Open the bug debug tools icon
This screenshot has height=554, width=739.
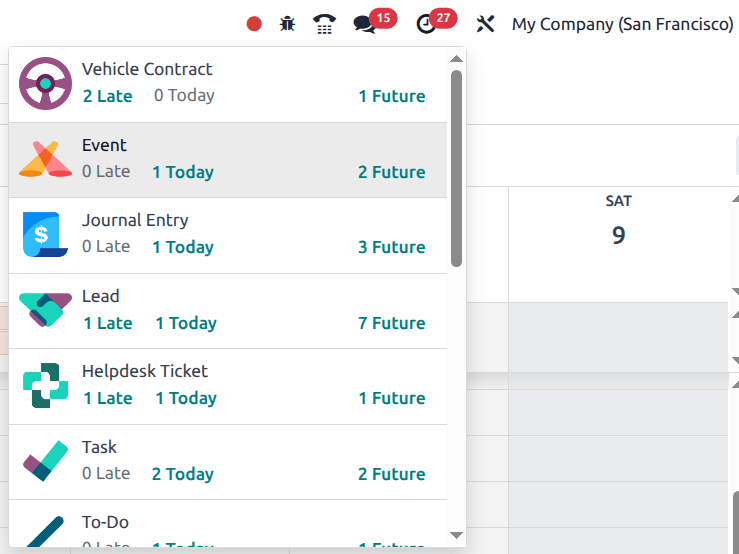click(288, 24)
